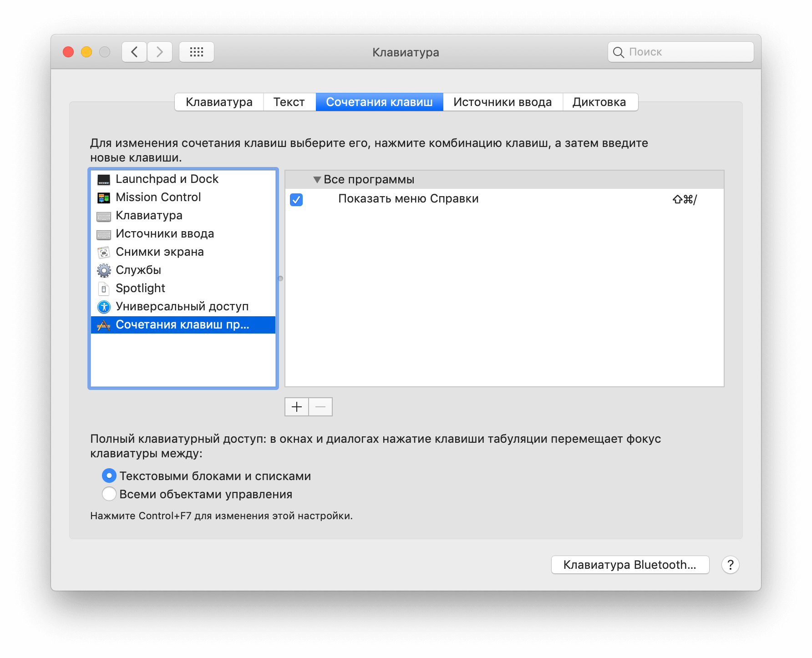Select Всеми объектами управления radio button

pyautogui.click(x=109, y=494)
